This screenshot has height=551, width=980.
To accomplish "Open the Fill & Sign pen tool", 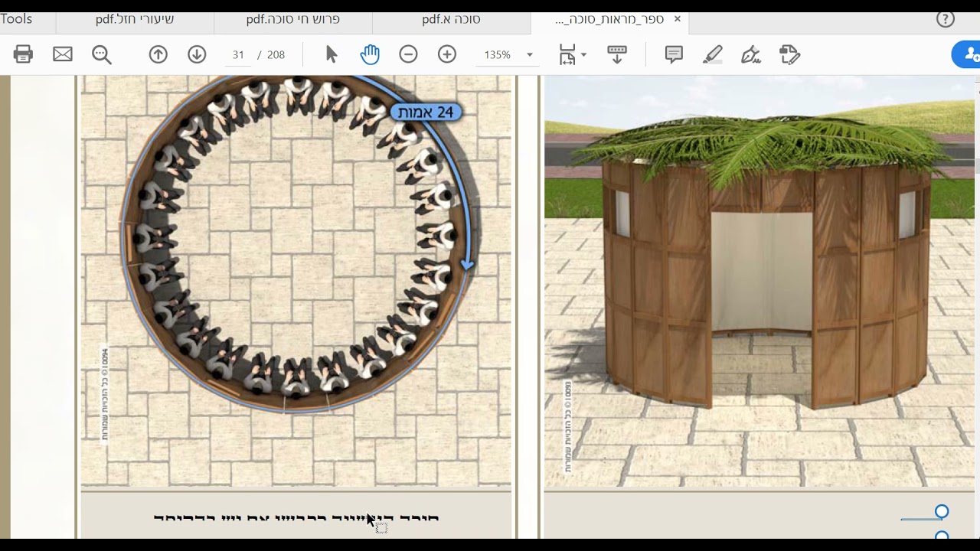I will coord(751,54).
